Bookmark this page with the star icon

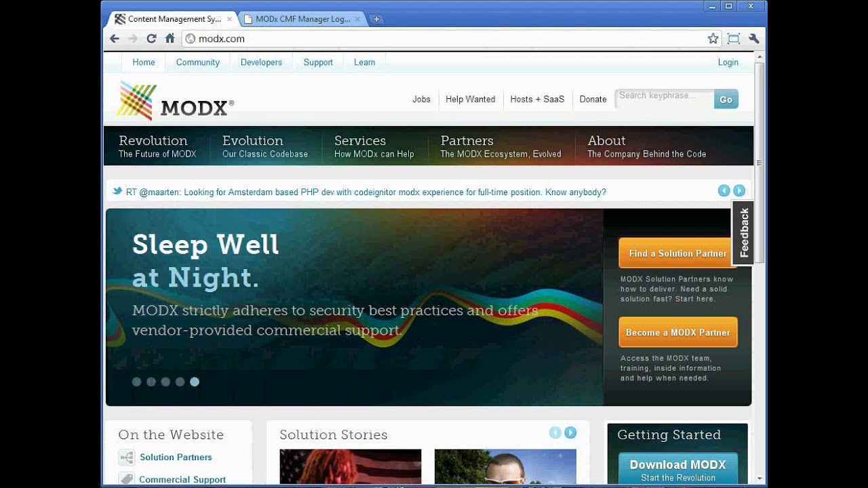pos(713,39)
